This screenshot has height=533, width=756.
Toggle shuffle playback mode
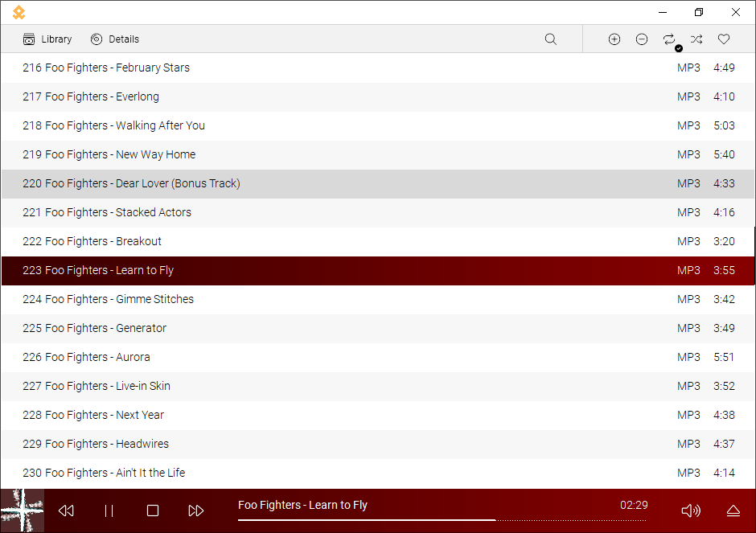[x=696, y=39]
